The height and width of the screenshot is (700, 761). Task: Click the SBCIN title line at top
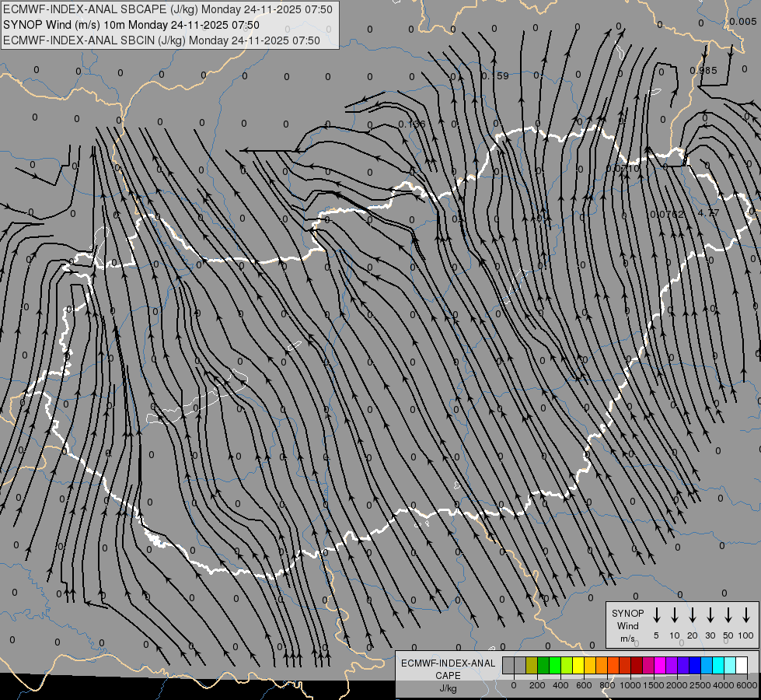click(x=162, y=40)
